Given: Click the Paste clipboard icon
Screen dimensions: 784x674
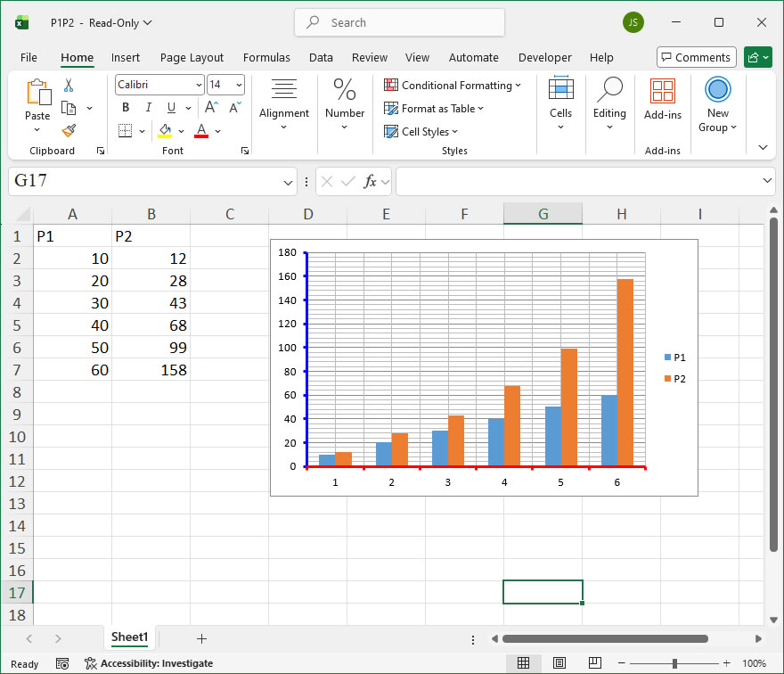Looking at the screenshot, I should (37, 93).
